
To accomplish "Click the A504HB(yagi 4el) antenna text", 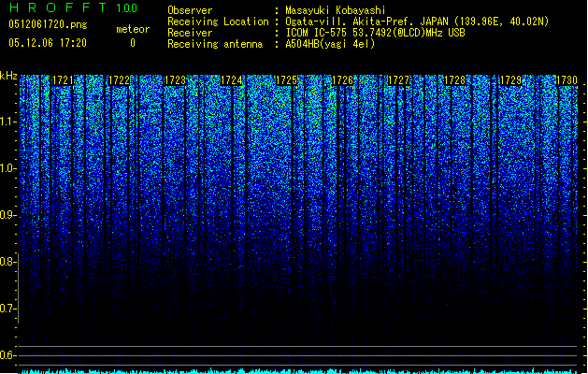I will point(330,44).
